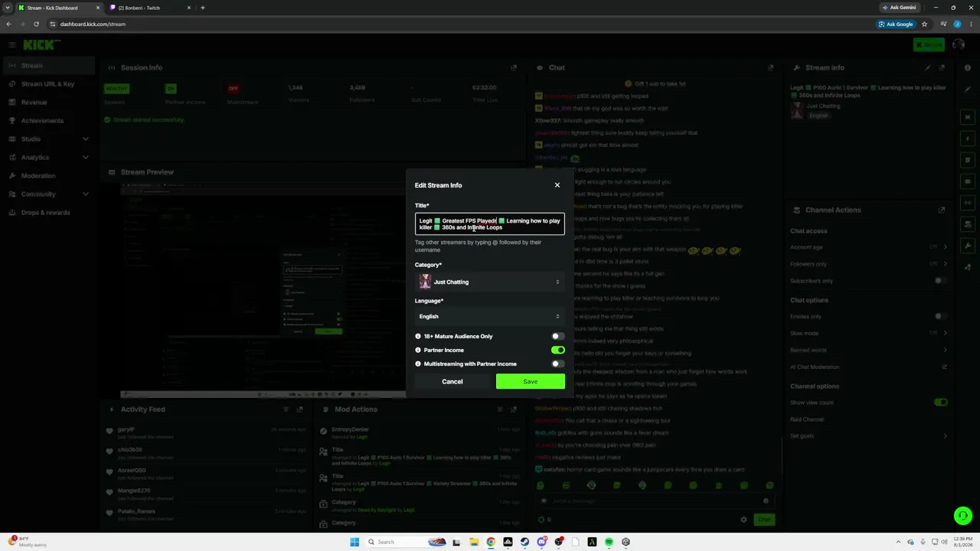
Task: Toggle the Show view count switch
Action: pyautogui.click(x=940, y=403)
